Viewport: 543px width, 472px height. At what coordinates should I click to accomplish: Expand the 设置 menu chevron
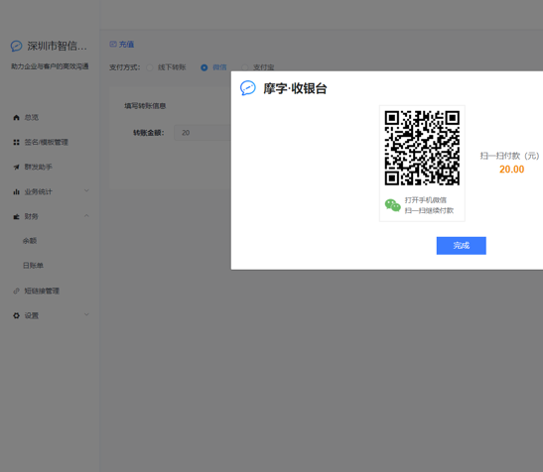click(x=87, y=314)
